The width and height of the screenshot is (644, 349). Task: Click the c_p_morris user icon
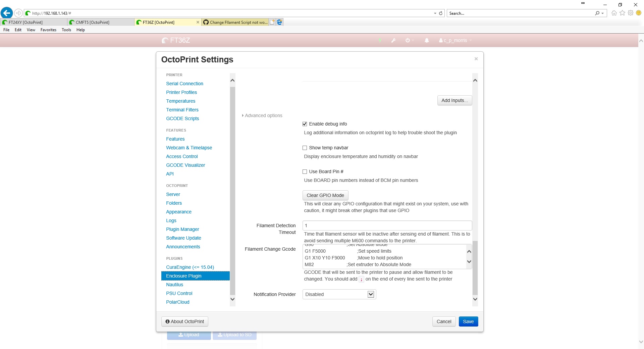[441, 40]
